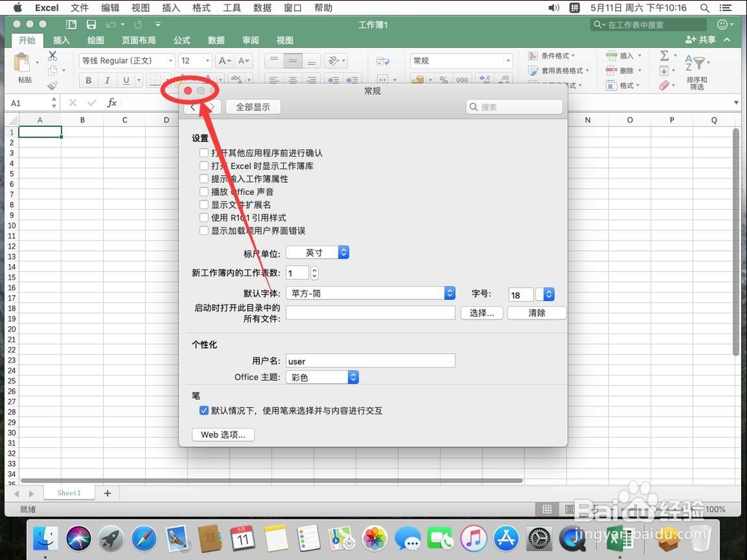Expand conditional formatting 条件格式 menu
The width and height of the screenshot is (747, 560).
(552, 56)
